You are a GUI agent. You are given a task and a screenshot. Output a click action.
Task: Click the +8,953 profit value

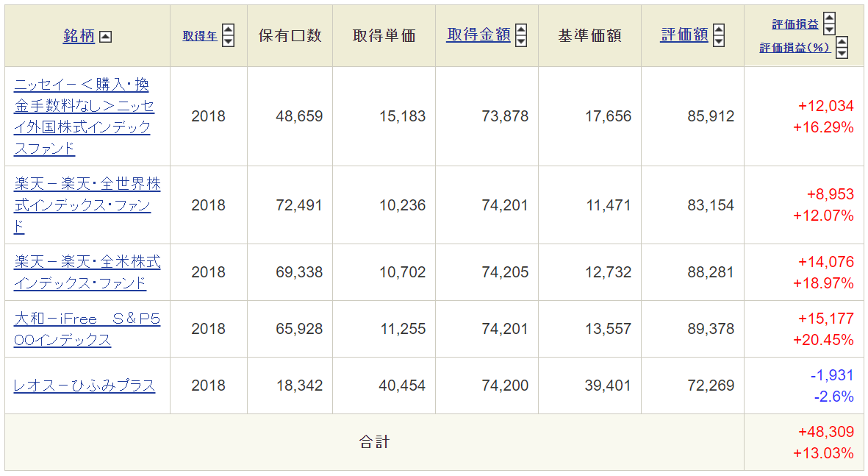coord(831,194)
